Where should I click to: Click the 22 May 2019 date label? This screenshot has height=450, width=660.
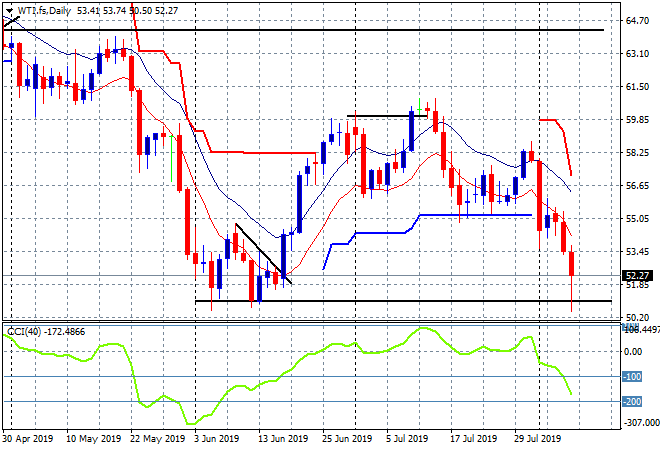point(157,439)
